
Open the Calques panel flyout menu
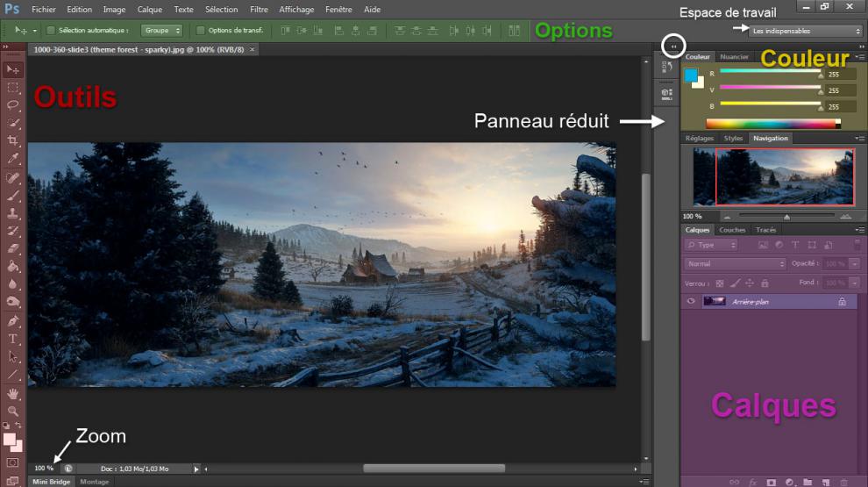[860, 229]
